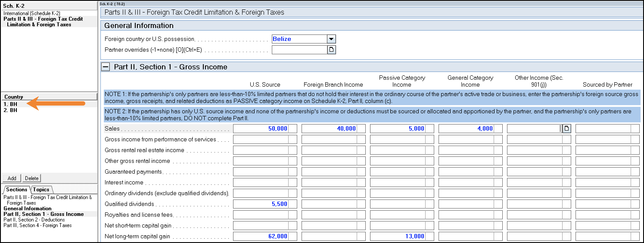Click the Add country button
This screenshot has width=644, height=243.
[12, 178]
